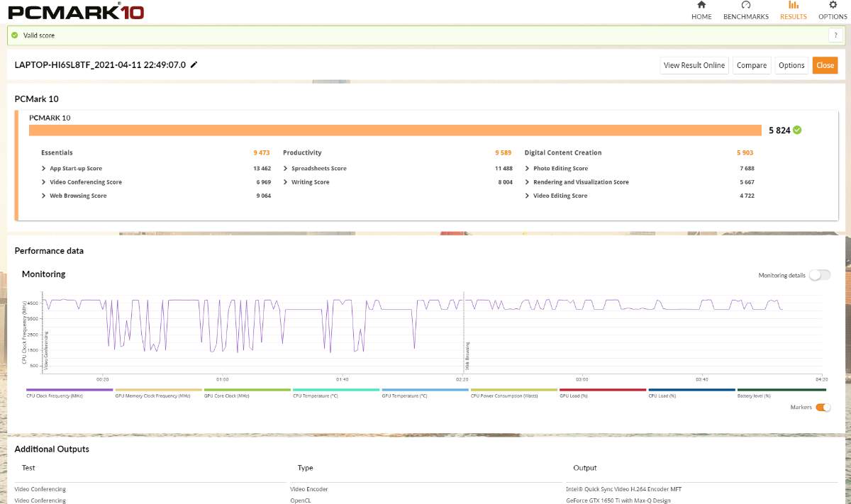Click the Results bar chart icon

tap(793, 6)
